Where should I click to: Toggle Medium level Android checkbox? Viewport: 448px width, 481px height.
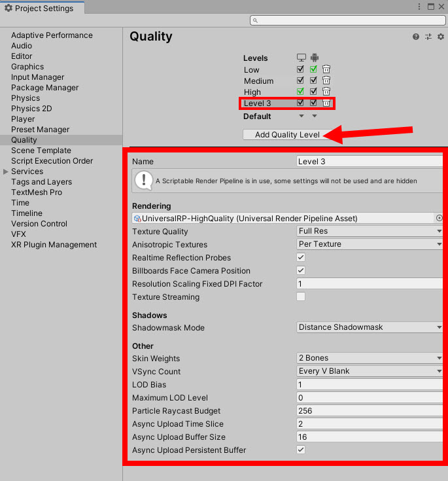(x=313, y=80)
